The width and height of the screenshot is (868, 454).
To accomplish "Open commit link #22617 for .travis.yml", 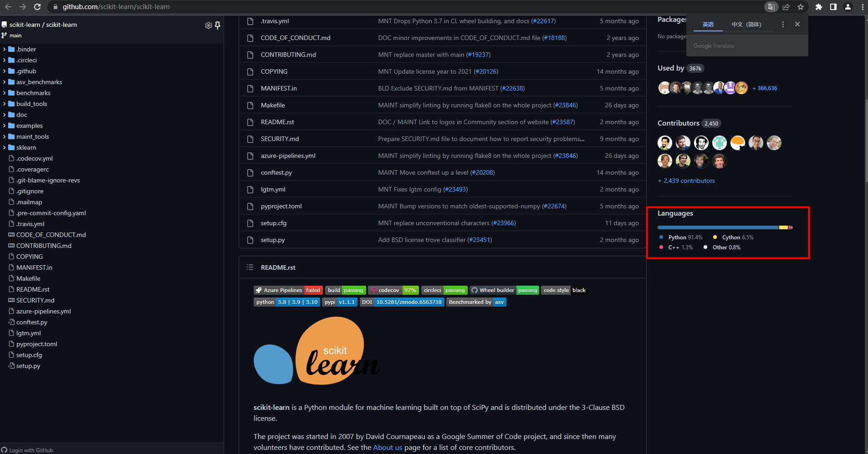I will pos(544,21).
